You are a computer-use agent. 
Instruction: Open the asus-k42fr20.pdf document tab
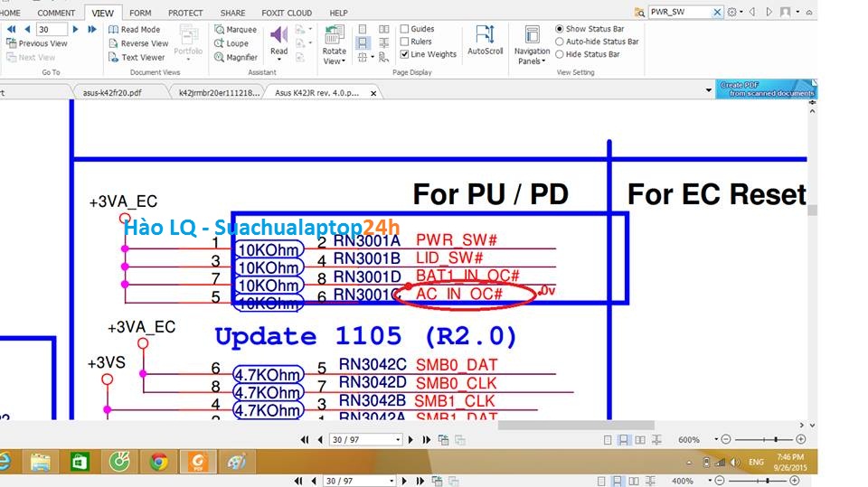(111, 92)
